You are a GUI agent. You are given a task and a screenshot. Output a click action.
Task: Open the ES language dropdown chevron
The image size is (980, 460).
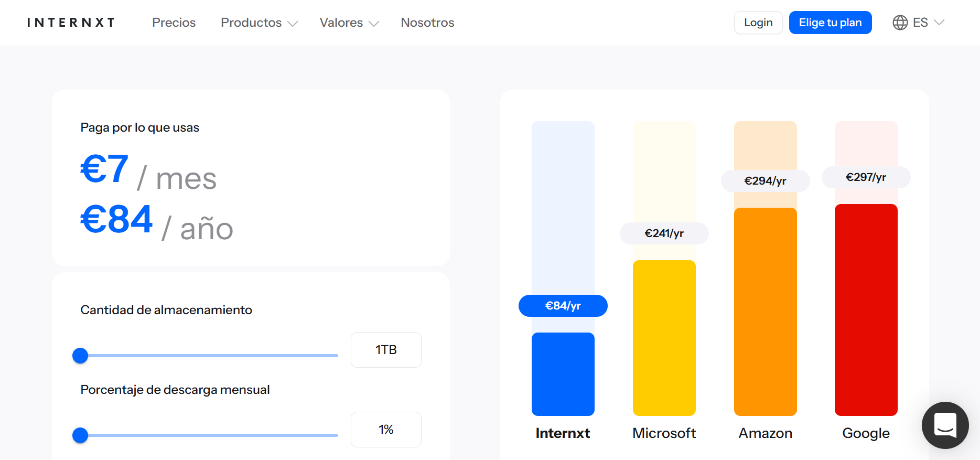click(x=939, y=23)
